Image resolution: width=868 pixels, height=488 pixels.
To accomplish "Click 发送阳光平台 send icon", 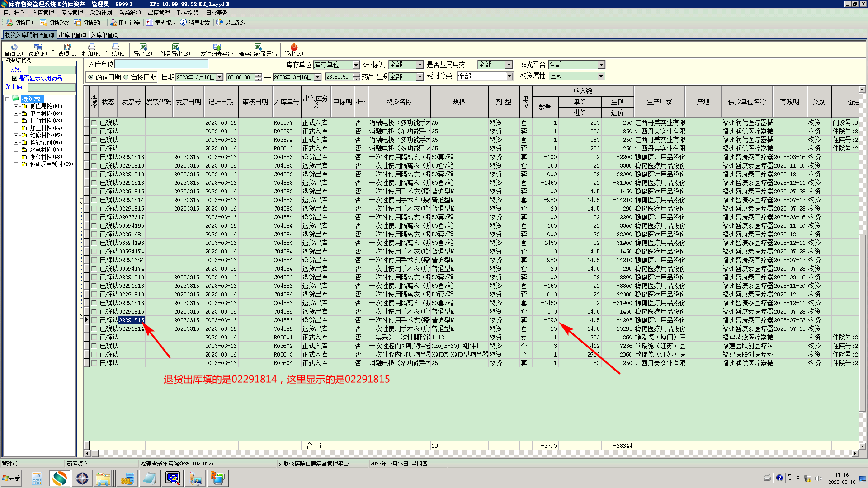I will [217, 47].
